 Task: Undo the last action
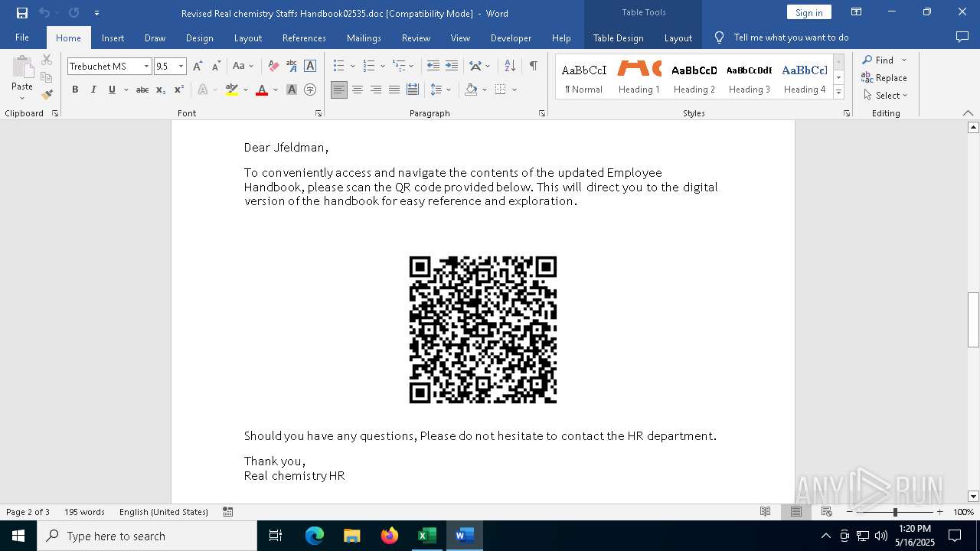click(44, 13)
